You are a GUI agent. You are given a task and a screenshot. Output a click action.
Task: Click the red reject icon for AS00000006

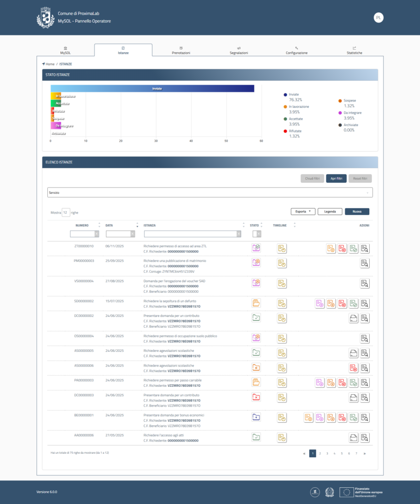(354, 368)
